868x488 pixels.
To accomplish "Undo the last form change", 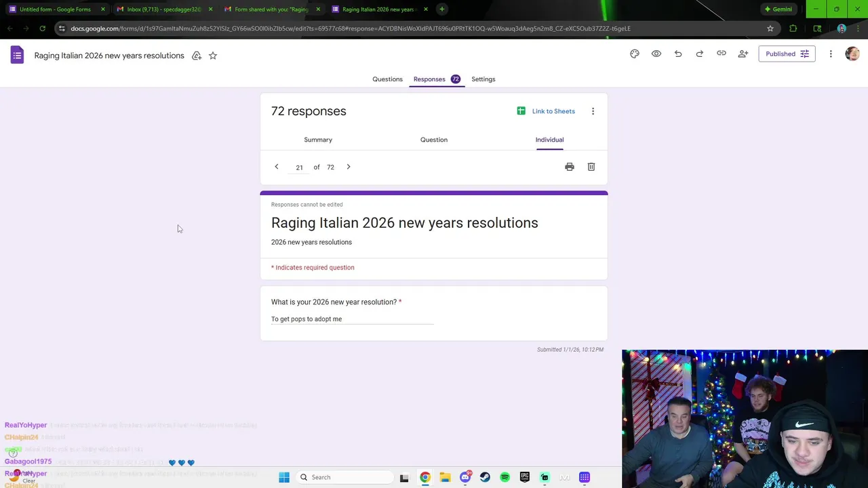I will (678, 54).
